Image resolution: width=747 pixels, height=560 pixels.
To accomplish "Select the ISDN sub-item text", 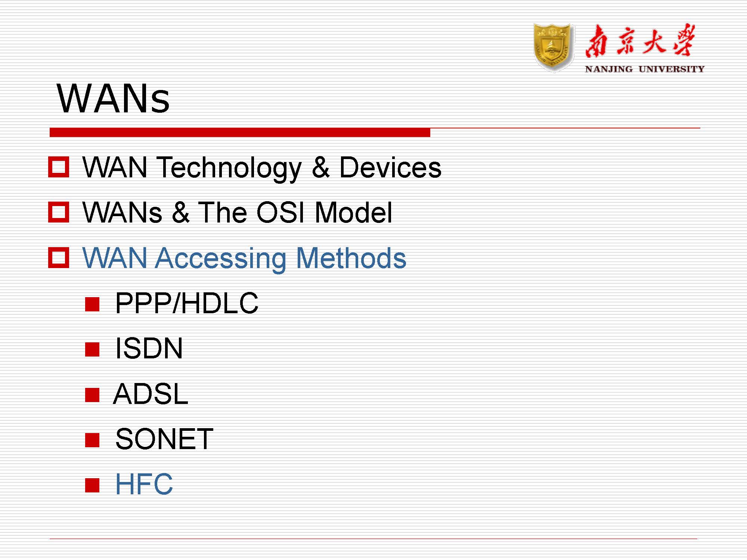I will point(149,349).
